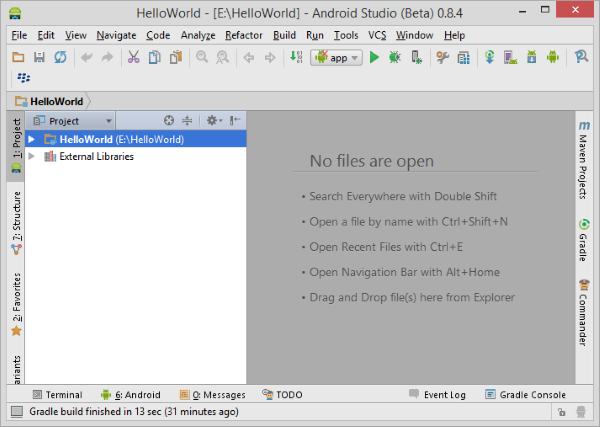
Task: Open the Navigate menu
Action: [116, 35]
